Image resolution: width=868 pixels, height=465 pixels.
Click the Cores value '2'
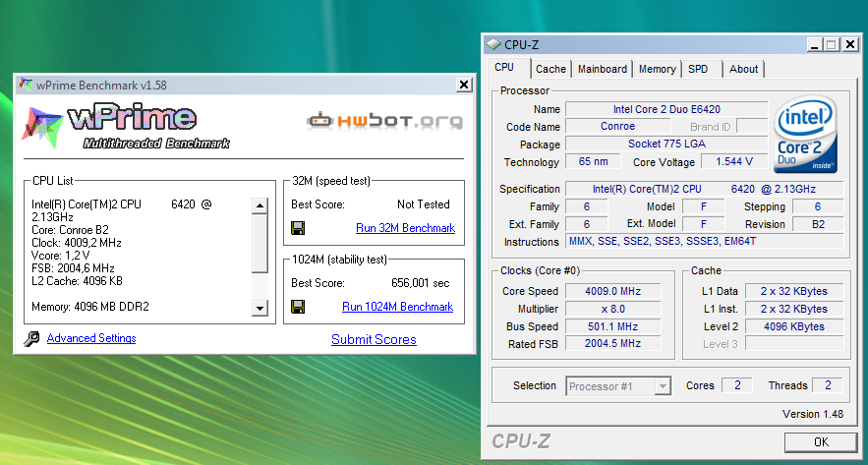pyautogui.click(x=737, y=385)
